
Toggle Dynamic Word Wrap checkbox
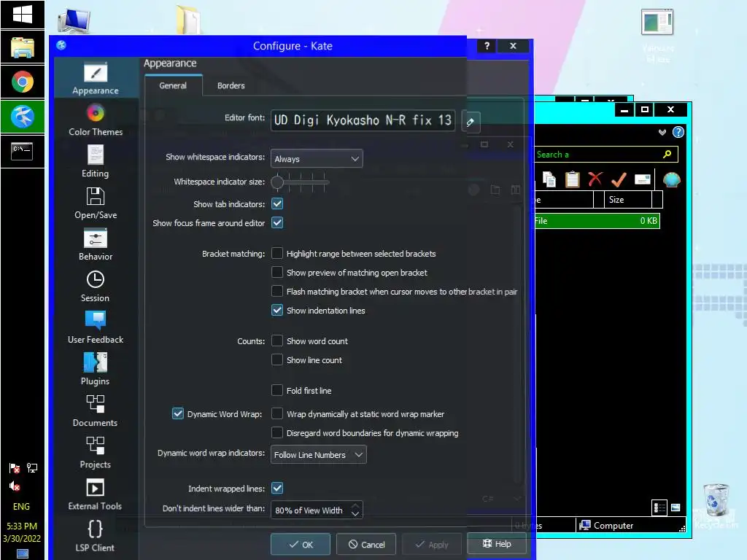(178, 414)
